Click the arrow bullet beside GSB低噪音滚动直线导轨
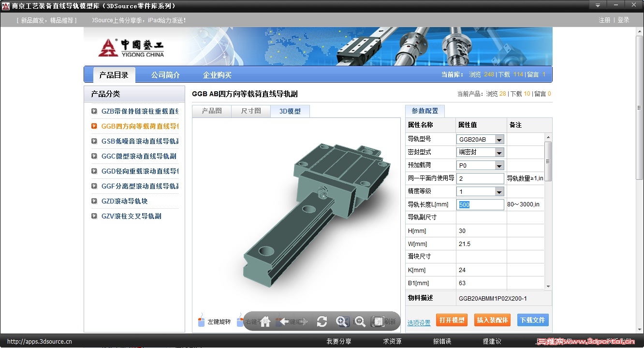Screen dimensions: 644x348 [94, 141]
